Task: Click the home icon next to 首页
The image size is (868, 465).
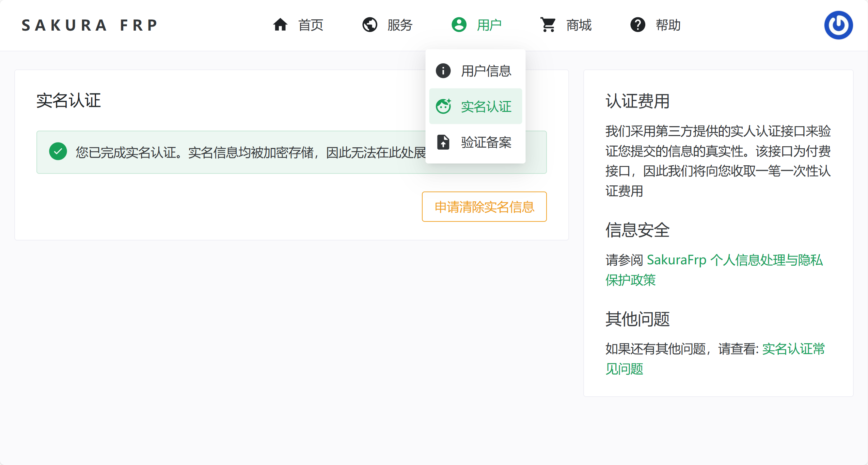Action: [x=280, y=25]
